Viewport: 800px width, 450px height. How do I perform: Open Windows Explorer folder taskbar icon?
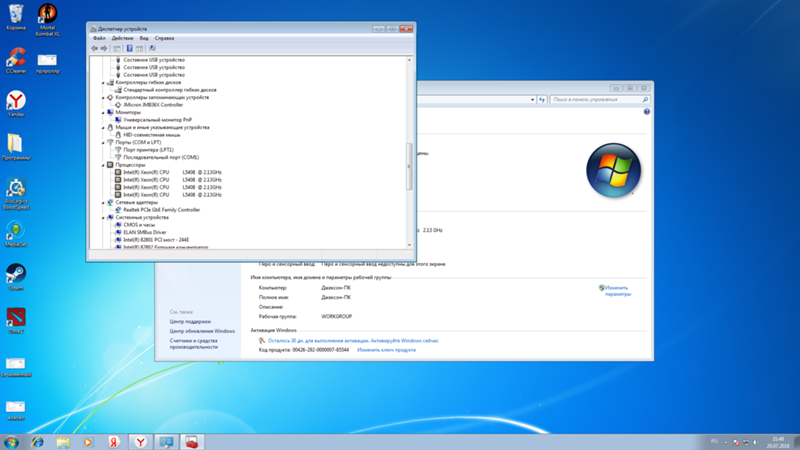point(63,442)
